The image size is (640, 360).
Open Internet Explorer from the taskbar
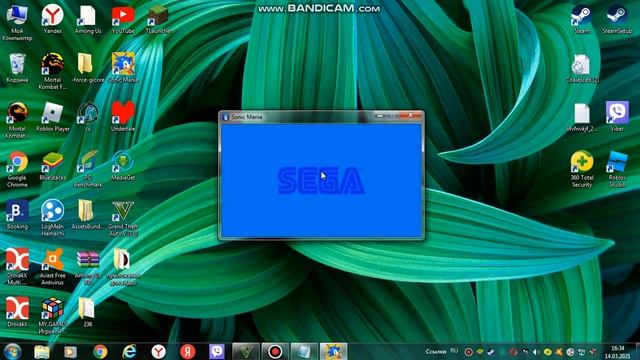129,351
